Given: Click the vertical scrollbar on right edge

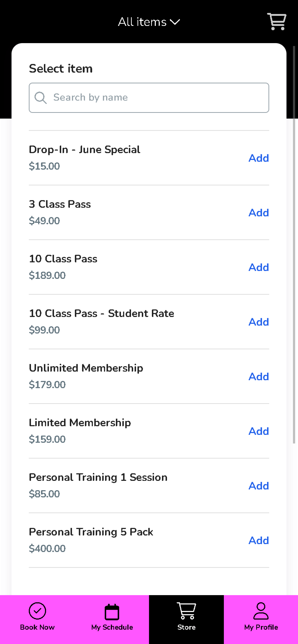Looking at the screenshot, I should click(x=294, y=245).
